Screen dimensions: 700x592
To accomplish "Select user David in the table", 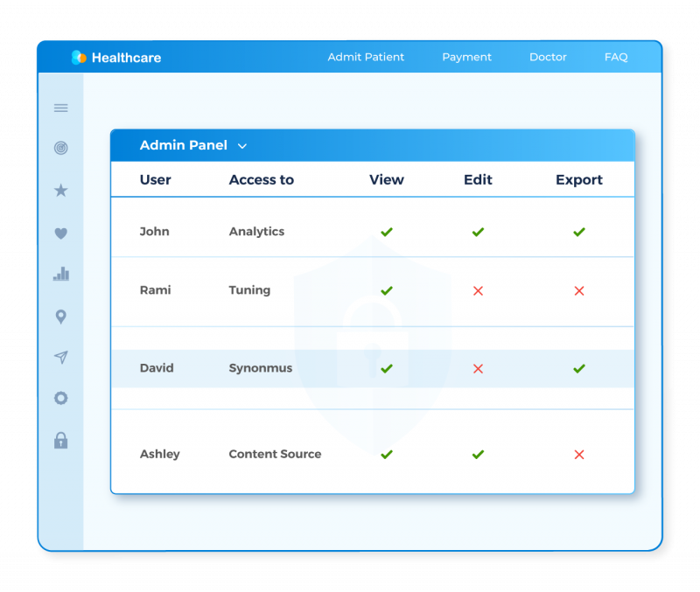I will [x=157, y=367].
